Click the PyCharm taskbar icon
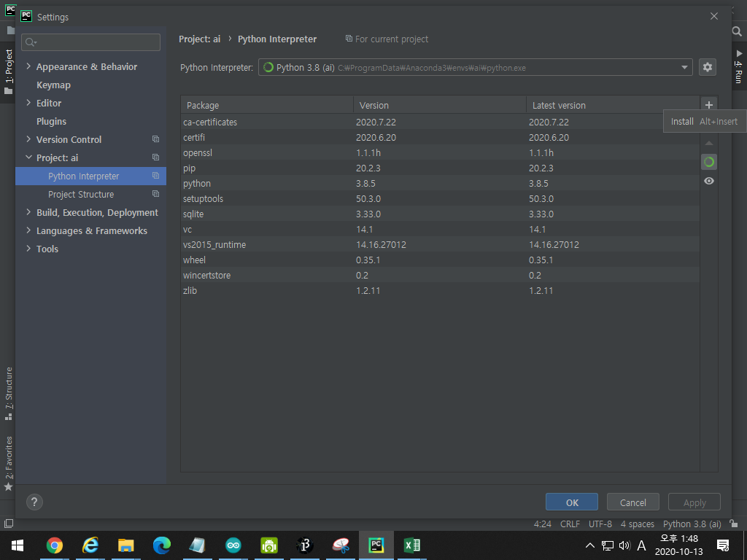747x560 pixels. 376,545
